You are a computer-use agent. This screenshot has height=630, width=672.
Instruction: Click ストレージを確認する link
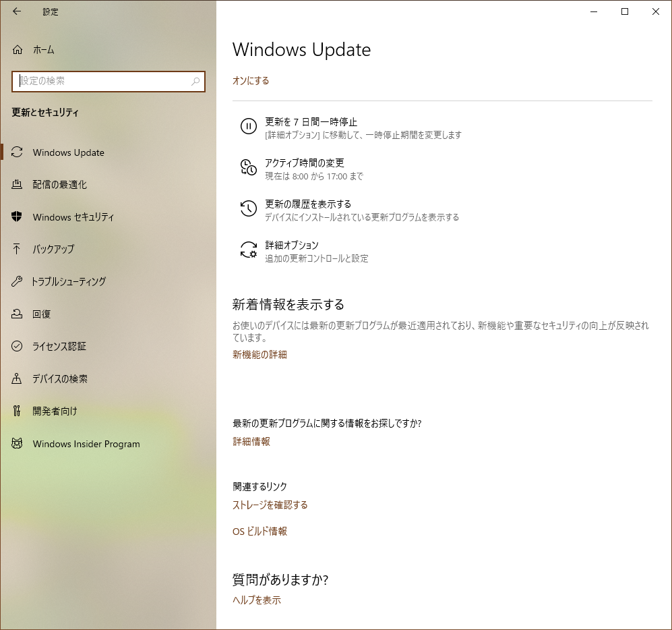point(270,505)
